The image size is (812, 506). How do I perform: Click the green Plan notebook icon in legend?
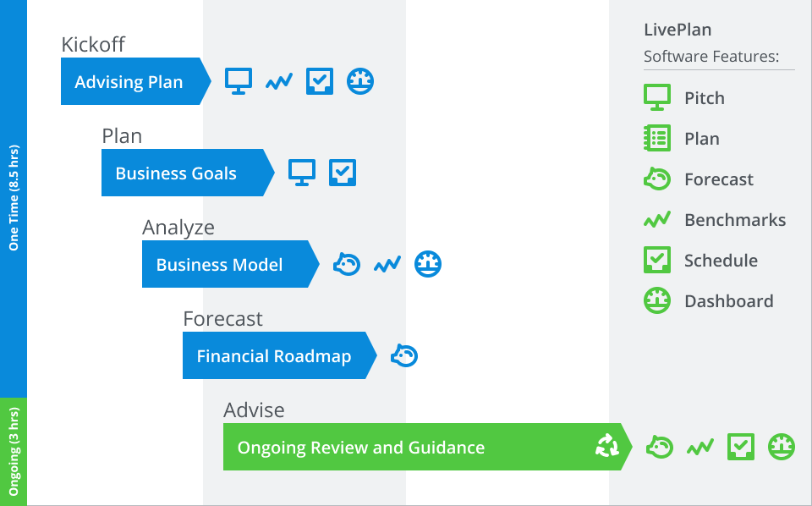(657, 139)
